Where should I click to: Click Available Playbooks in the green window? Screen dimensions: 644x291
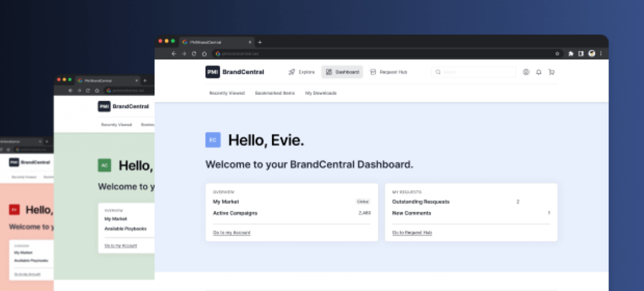(x=125, y=229)
